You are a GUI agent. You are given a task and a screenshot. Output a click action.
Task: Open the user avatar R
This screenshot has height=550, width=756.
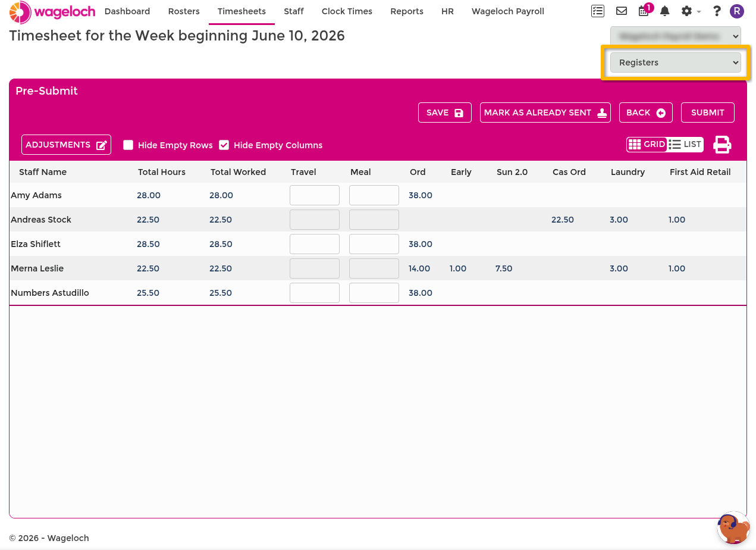click(737, 11)
